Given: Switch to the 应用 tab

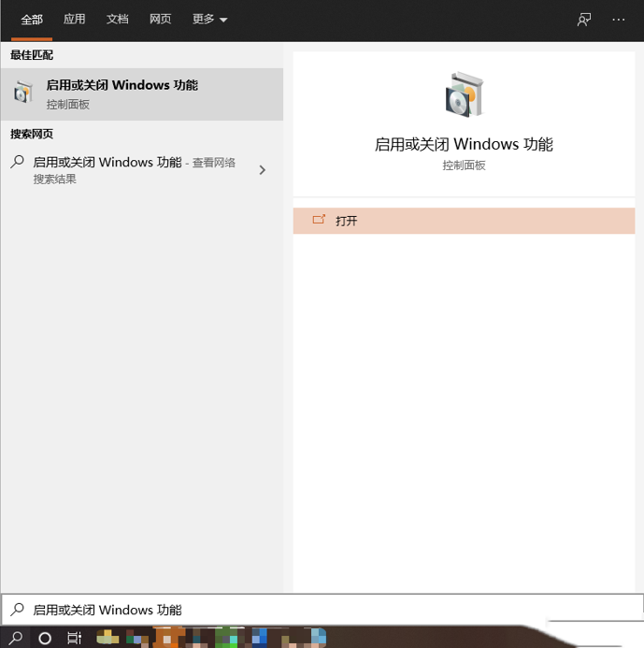Looking at the screenshot, I should (x=75, y=19).
